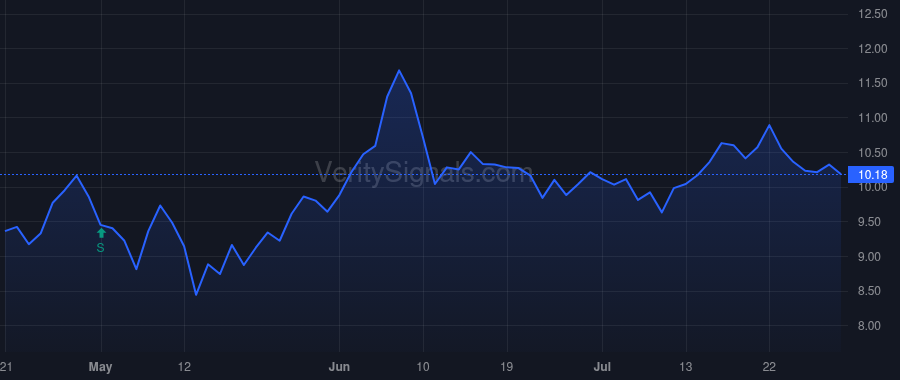Click the 10 date label after Jun
Viewport: 900px width, 380px height.
click(424, 367)
